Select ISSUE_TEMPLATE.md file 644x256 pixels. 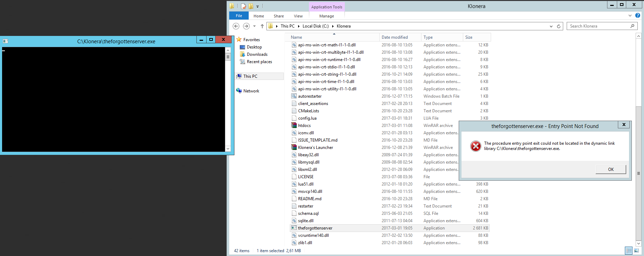tap(318, 140)
